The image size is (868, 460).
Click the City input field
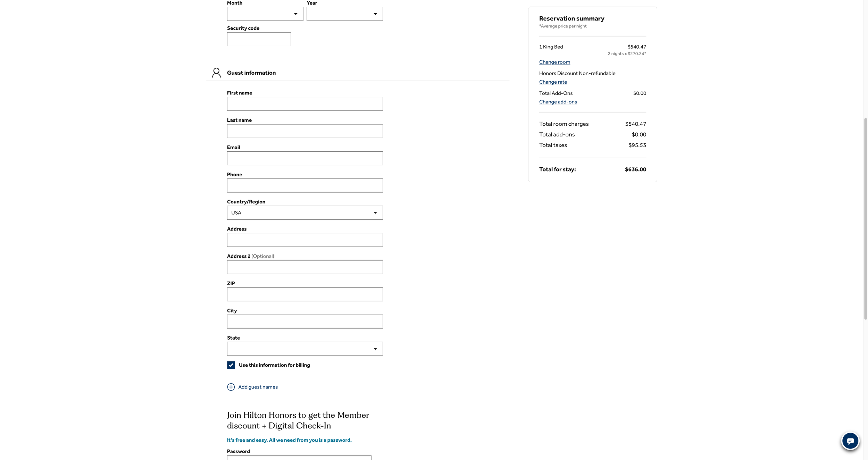[304, 321]
